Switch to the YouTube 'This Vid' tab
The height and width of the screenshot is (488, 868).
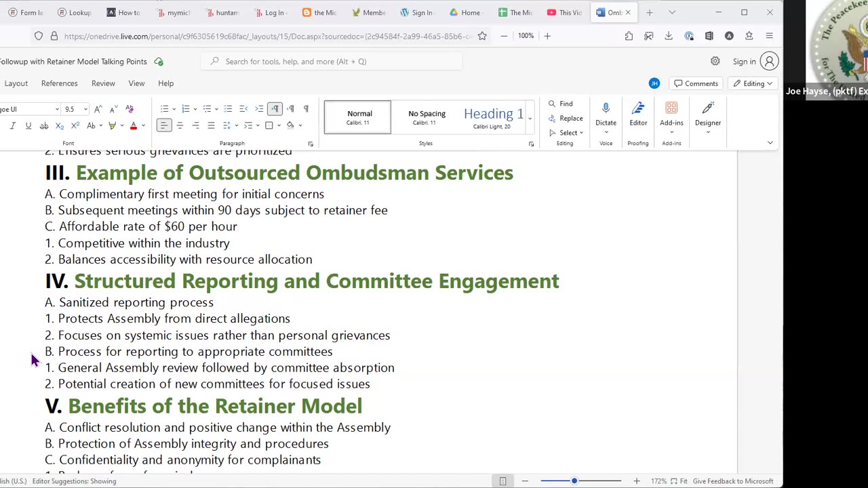coord(565,12)
